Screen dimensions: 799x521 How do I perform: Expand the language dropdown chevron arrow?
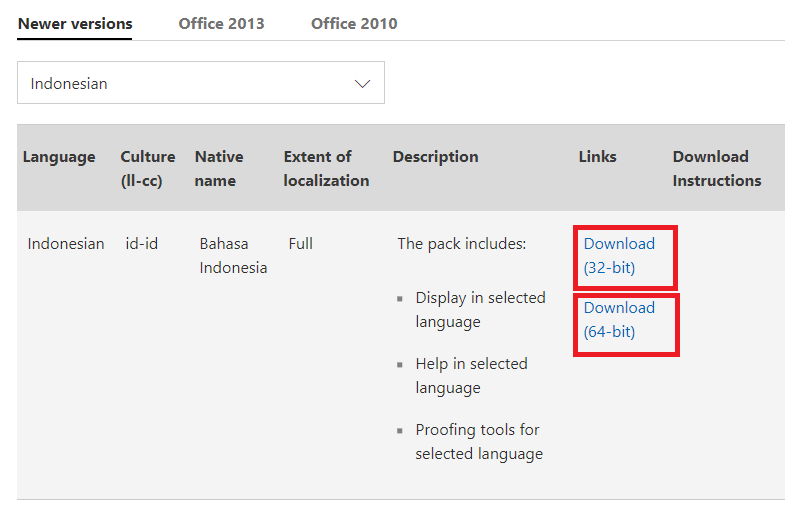[x=363, y=84]
